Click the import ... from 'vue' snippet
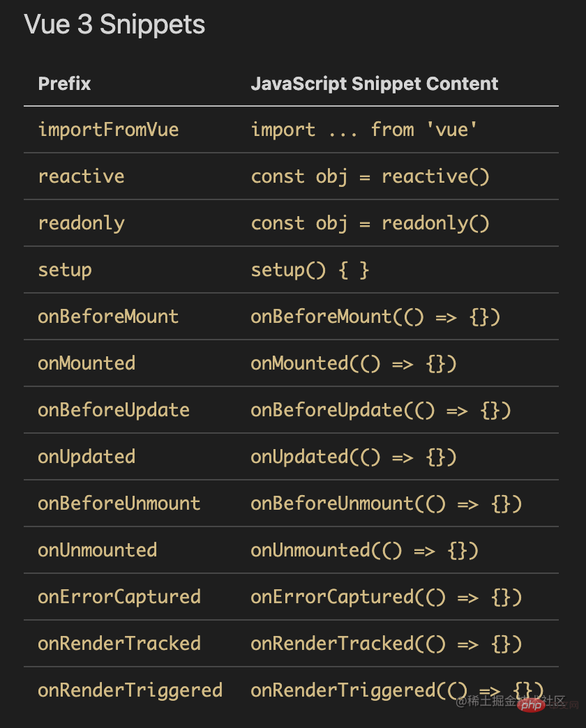Viewport: 586px width, 728px height. click(364, 130)
